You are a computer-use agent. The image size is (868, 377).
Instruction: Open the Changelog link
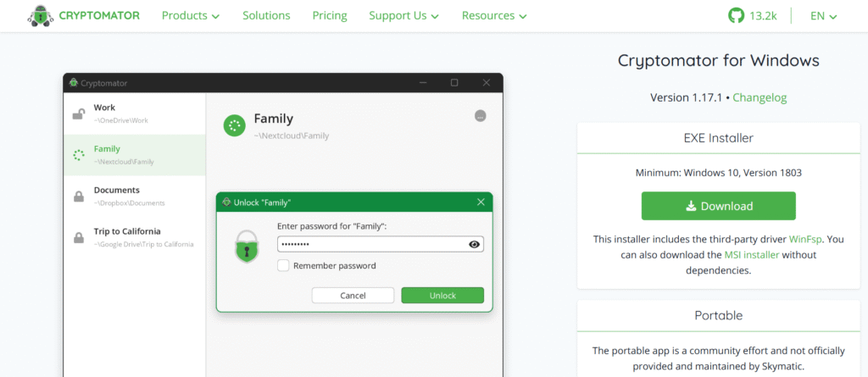tap(759, 97)
